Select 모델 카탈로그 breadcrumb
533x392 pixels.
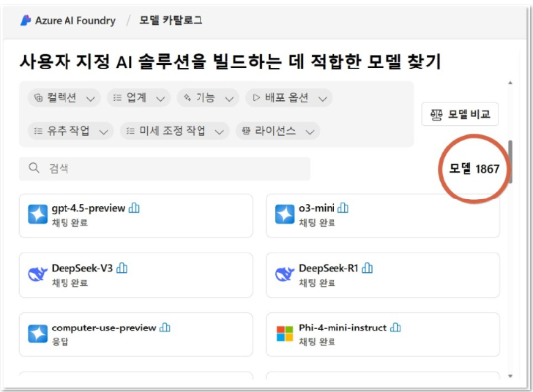(x=171, y=20)
